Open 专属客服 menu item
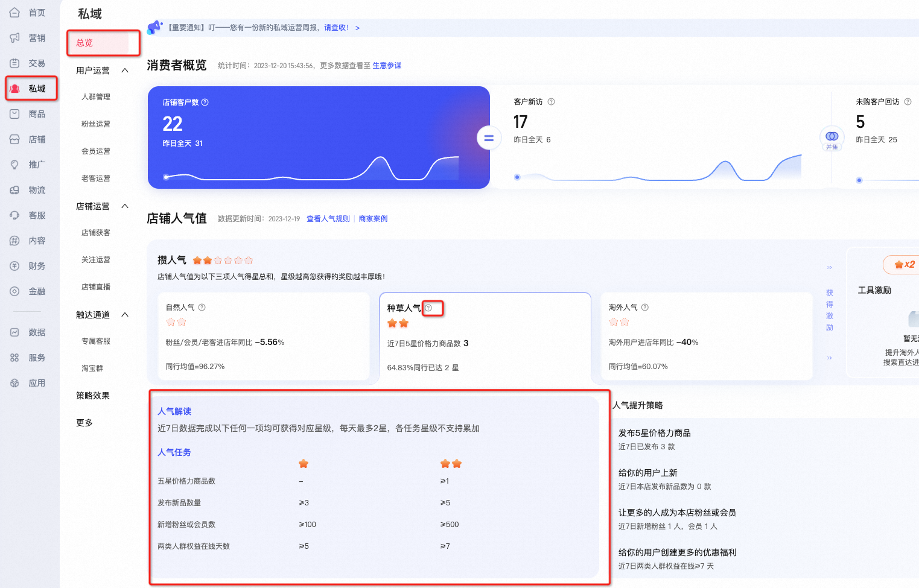This screenshot has width=919, height=588. [96, 341]
